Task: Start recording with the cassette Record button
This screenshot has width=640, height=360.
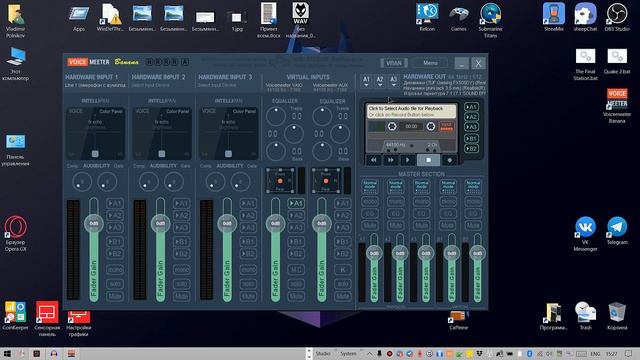Action: [x=449, y=160]
